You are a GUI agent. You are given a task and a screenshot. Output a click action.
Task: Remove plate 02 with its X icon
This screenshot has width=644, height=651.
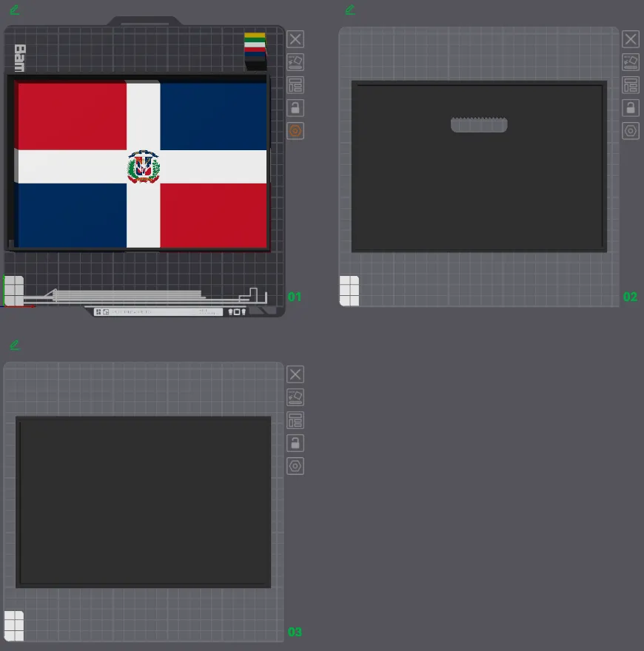[631, 39]
